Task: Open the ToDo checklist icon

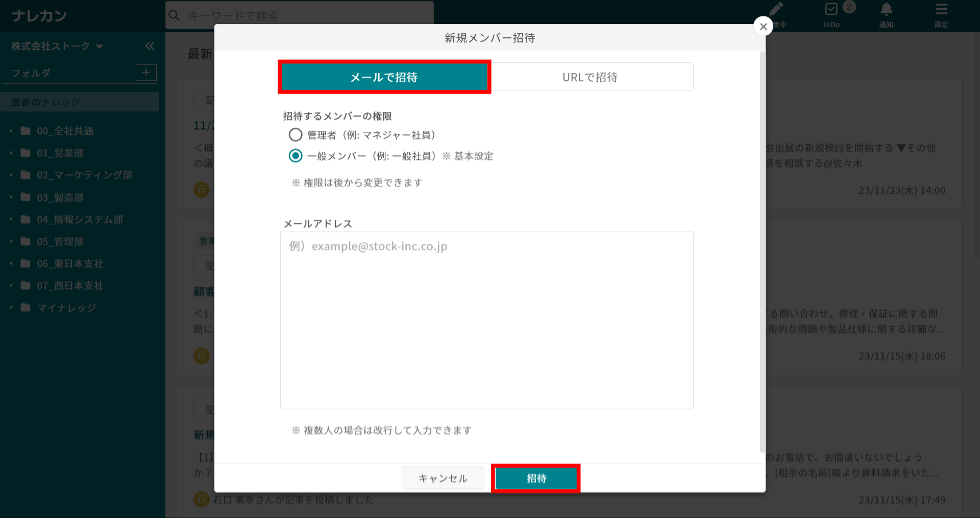Action: 831,9
